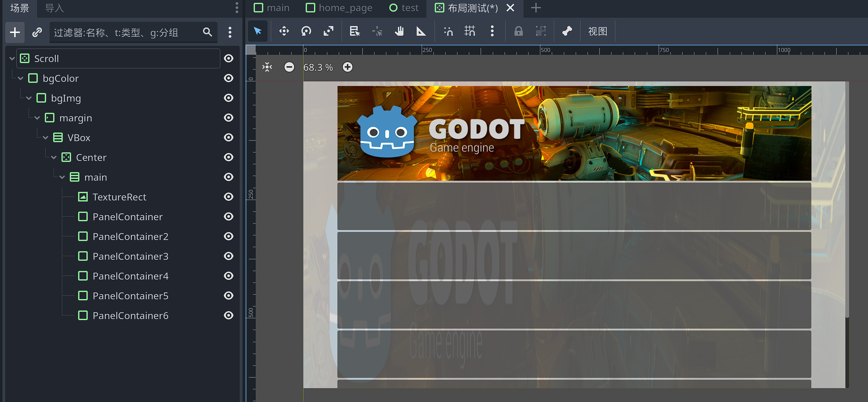Select the Move mode tool
This screenshot has height=402, width=868.
284,31
